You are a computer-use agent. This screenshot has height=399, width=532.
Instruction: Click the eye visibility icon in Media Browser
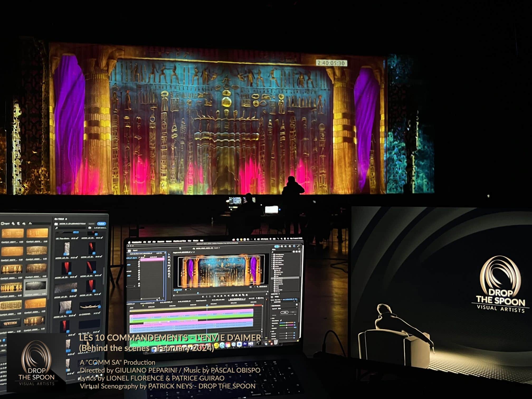(x=24, y=224)
